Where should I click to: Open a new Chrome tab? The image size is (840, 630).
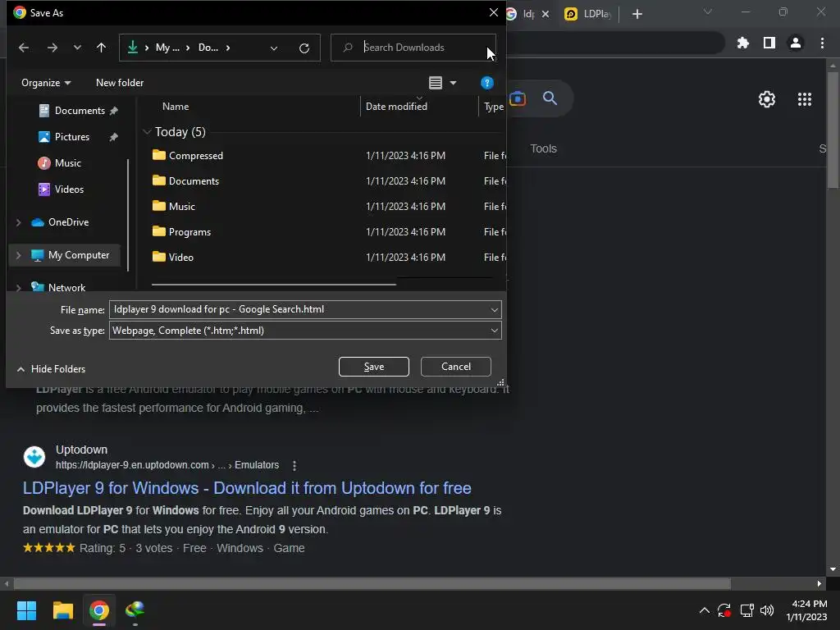click(637, 14)
